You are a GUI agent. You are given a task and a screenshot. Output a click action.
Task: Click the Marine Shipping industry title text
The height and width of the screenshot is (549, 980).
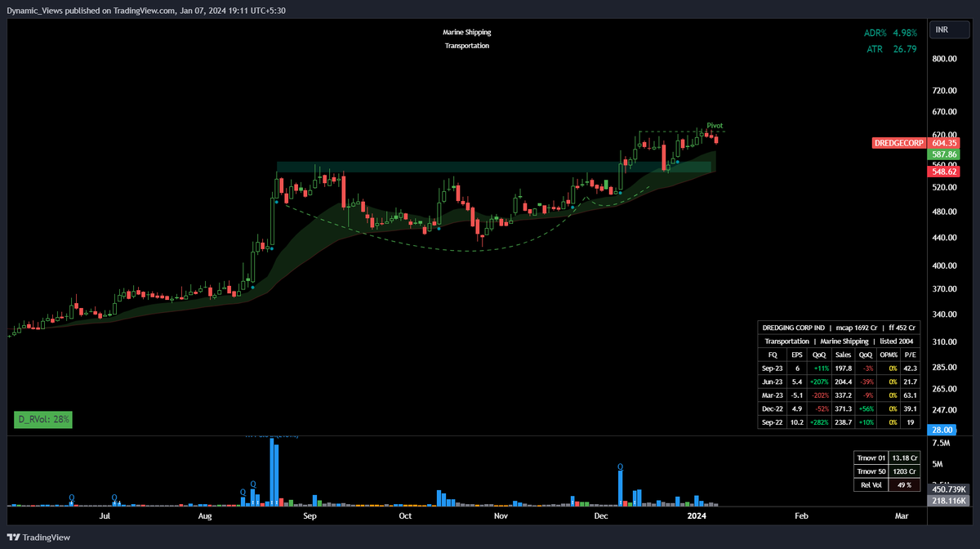467,33
